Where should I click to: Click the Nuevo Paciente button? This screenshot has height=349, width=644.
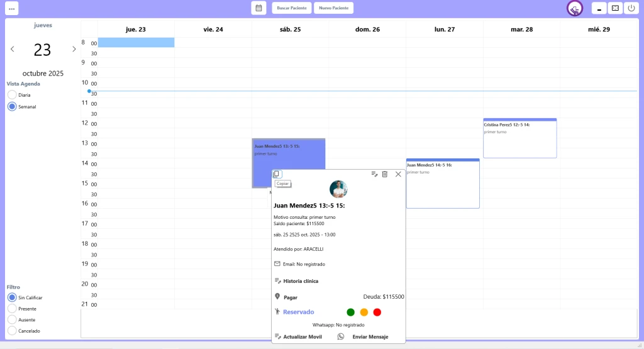pos(333,8)
